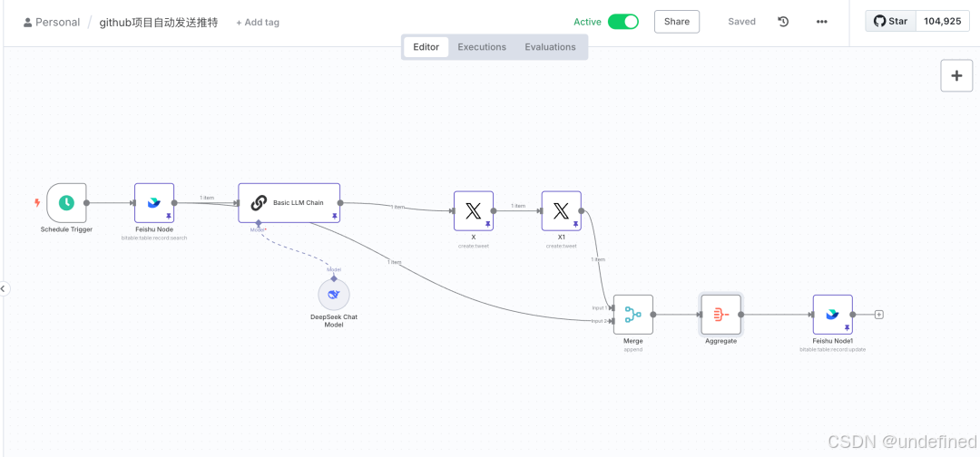Image resolution: width=980 pixels, height=457 pixels.
Task: Click the red trigger lightning bolt icon
Action: 37,203
